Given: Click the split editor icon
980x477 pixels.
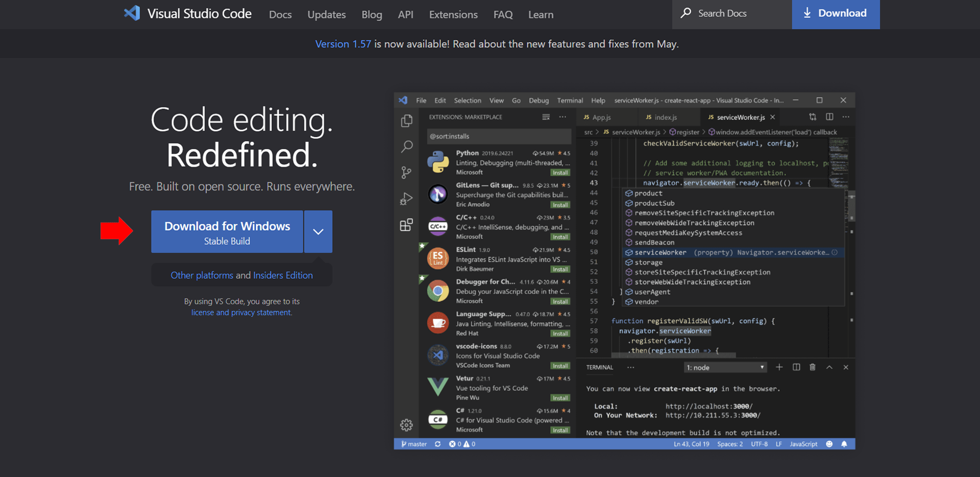Looking at the screenshot, I should pos(829,117).
